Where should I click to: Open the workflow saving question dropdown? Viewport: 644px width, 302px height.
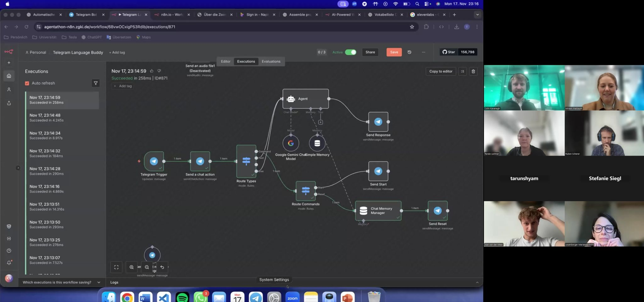click(x=99, y=282)
